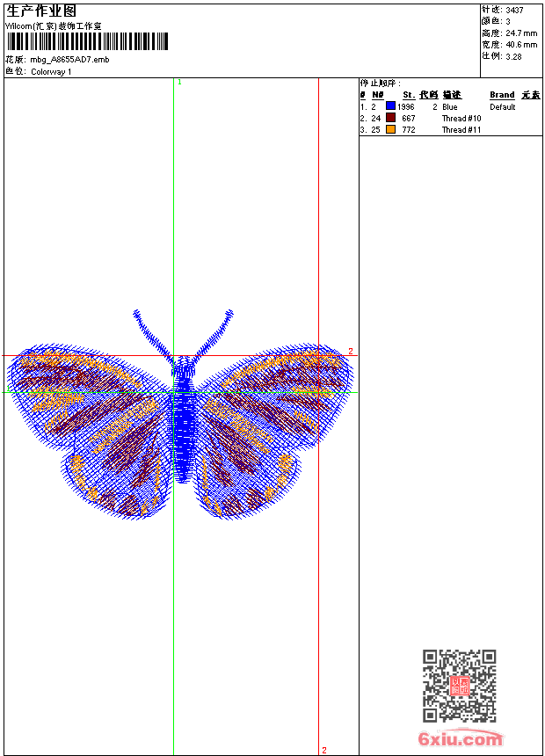Click the 'N#' column header
Image resolution: width=545 pixels, height=756 pixels.
click(378, 95)
